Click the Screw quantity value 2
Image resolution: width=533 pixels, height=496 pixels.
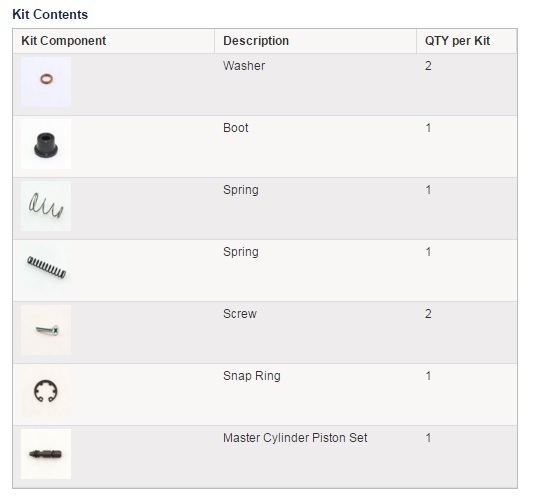(428, 314)
